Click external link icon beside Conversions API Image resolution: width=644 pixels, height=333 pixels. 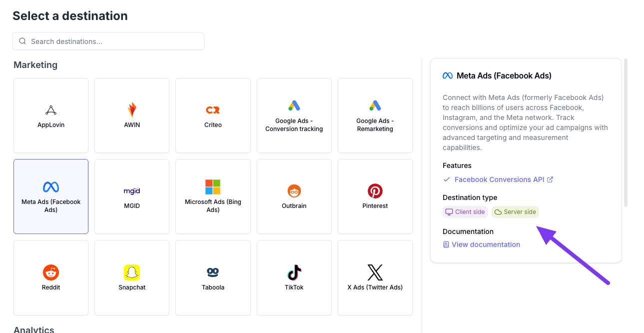click(x=550, y=179)
